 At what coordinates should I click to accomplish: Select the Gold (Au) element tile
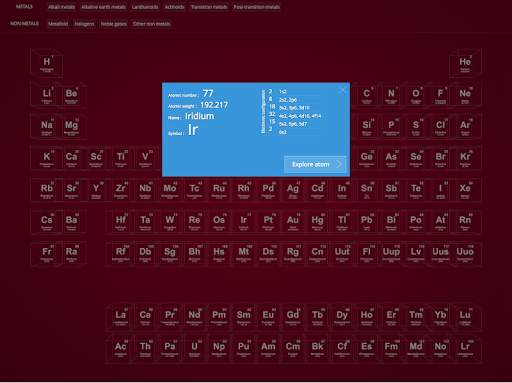293,221
